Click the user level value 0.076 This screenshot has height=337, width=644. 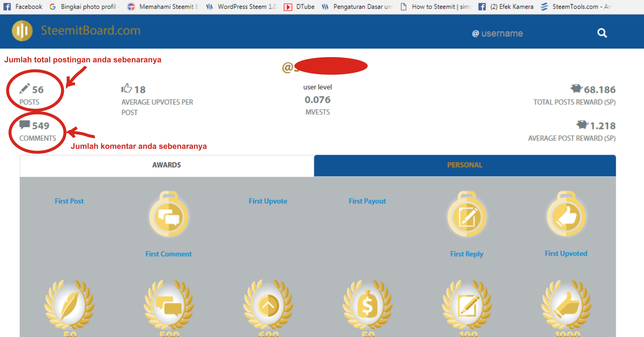coord(318,100)
